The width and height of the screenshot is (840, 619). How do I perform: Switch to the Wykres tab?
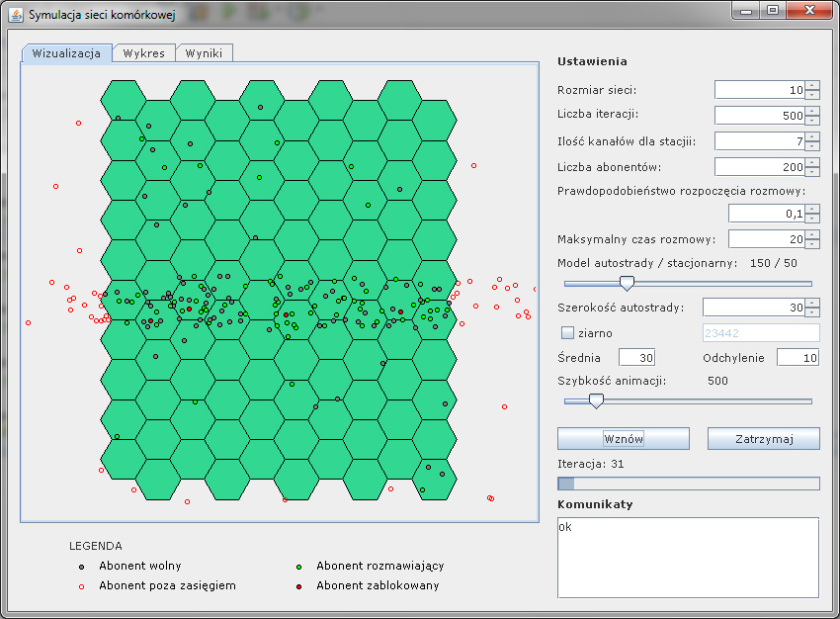pos(144,53)
